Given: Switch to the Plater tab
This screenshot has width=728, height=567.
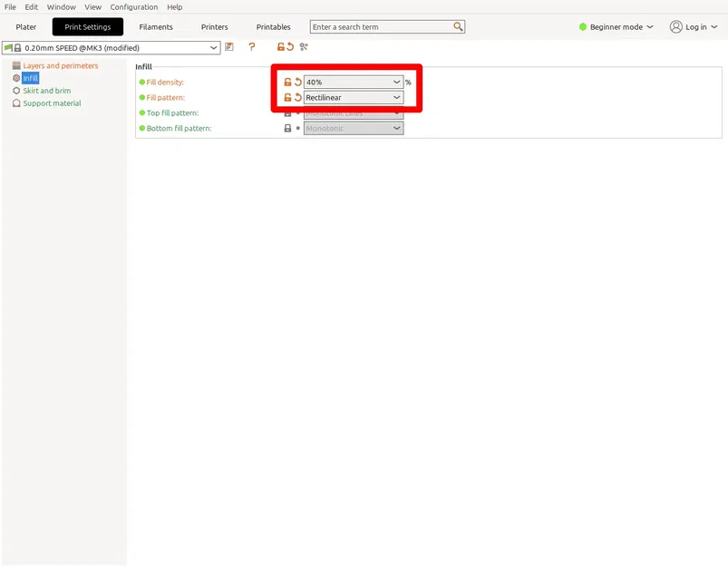Looking at the screenshot, I should [x=26, y=27].
